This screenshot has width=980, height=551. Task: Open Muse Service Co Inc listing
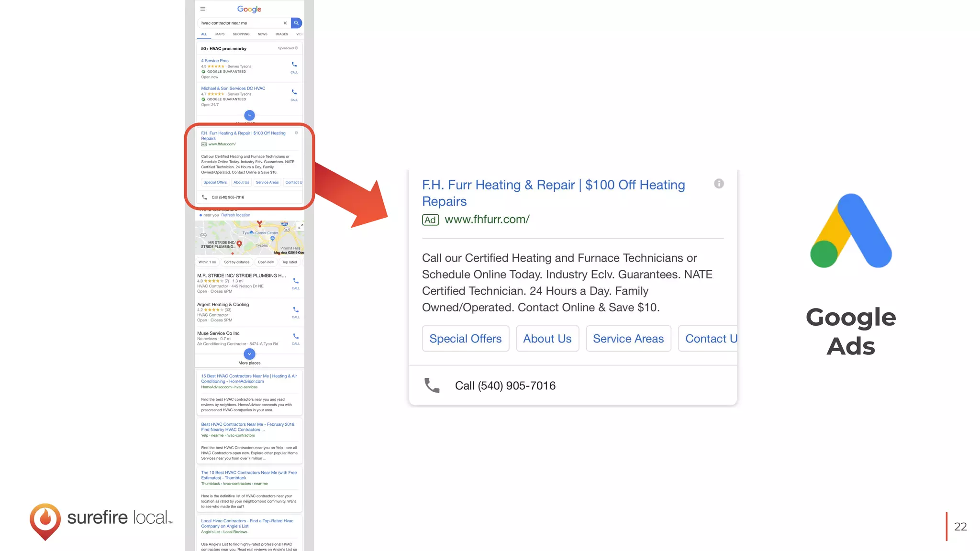pyautogui.click(x=218, y=333)
